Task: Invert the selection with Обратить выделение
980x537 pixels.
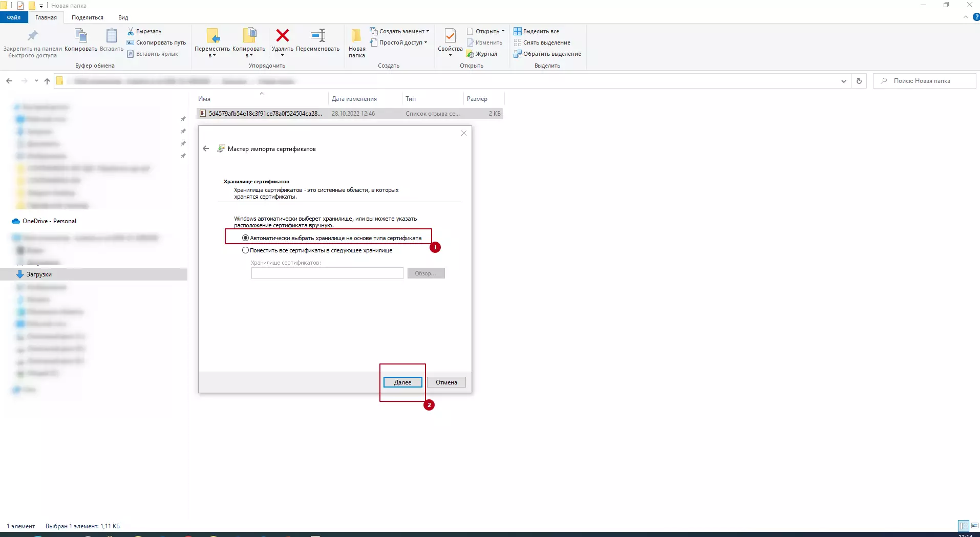Action: point(547,54)
